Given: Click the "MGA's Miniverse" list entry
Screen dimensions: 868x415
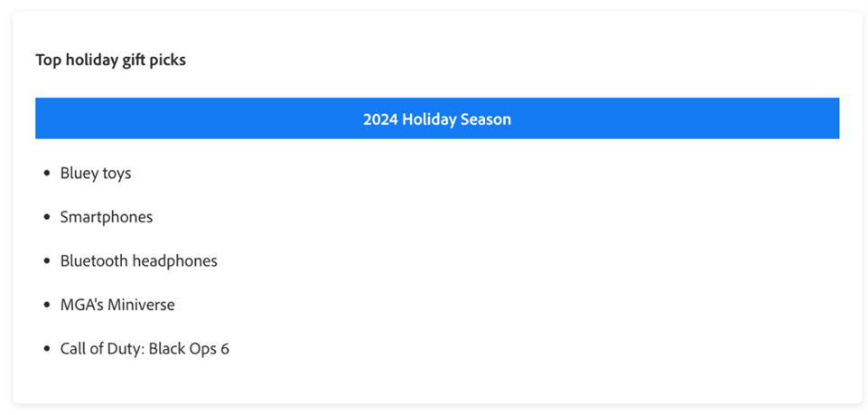Looking at the screenshot, I should (117, 305).
